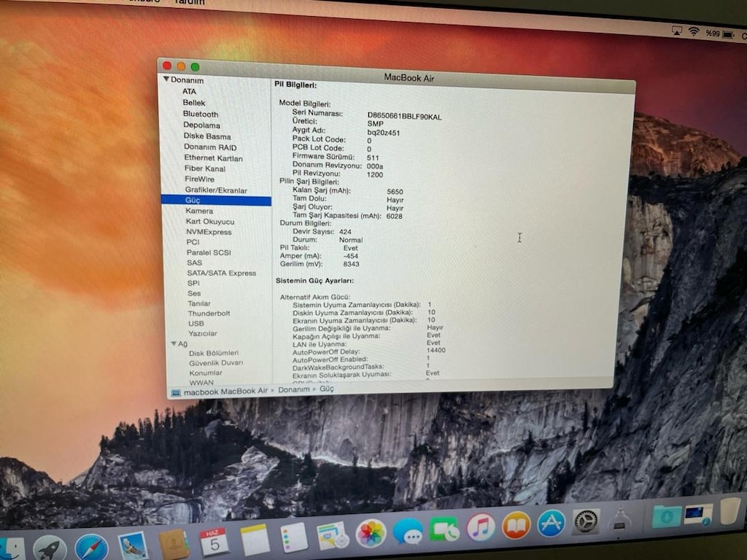Click Donanım in bottom path bar
Image resolution: width=747 pixels, height=560 pixels.
294,389
